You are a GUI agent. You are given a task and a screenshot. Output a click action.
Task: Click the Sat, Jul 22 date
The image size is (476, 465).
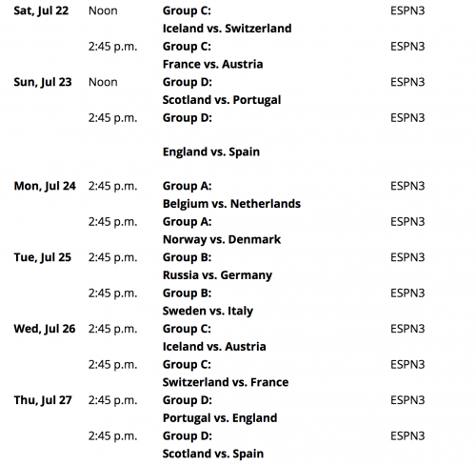(x=41, y=10)
